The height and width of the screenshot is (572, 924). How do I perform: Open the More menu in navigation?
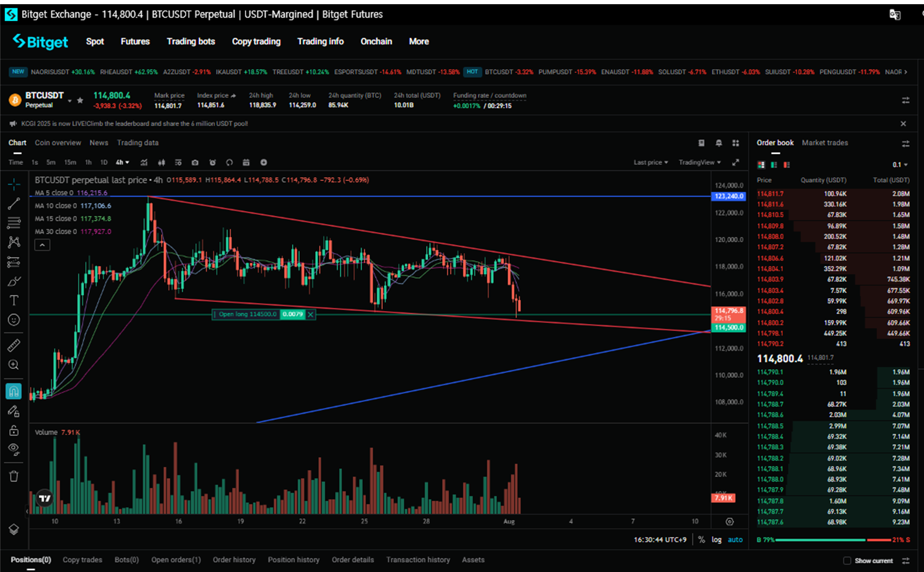419,41
